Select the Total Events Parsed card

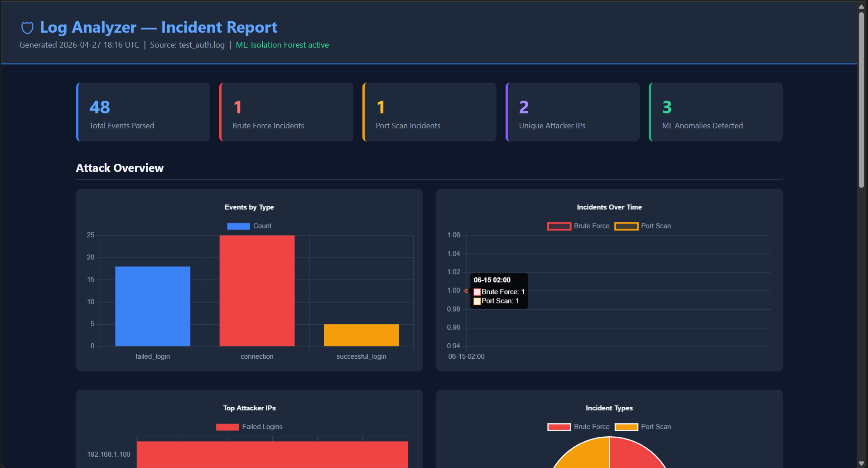click(x=143, y=112)
